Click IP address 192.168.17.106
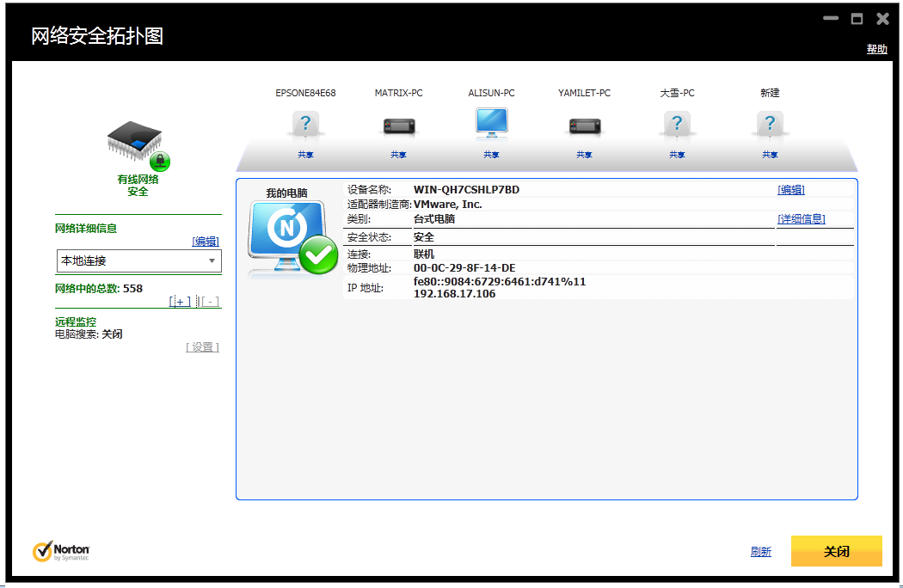This screenshot has height=588, width=903. (454, 294)
